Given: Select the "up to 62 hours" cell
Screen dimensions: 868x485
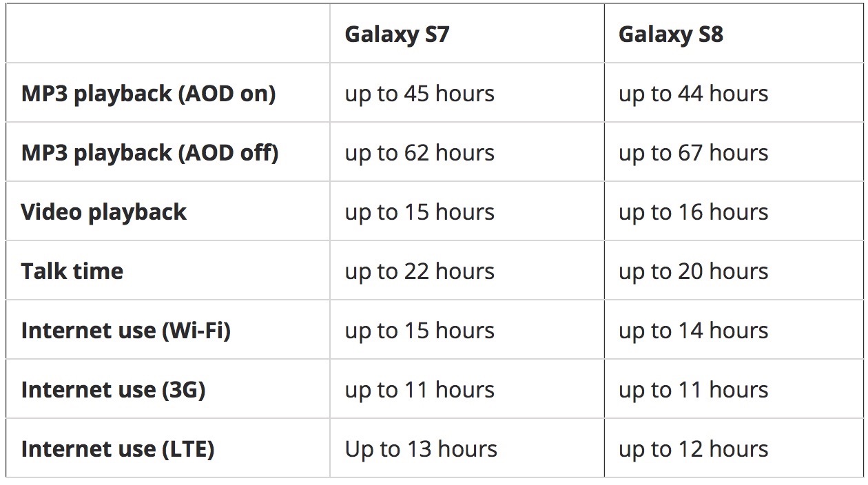Looking at the screenshot, I should tap(420, 153).
